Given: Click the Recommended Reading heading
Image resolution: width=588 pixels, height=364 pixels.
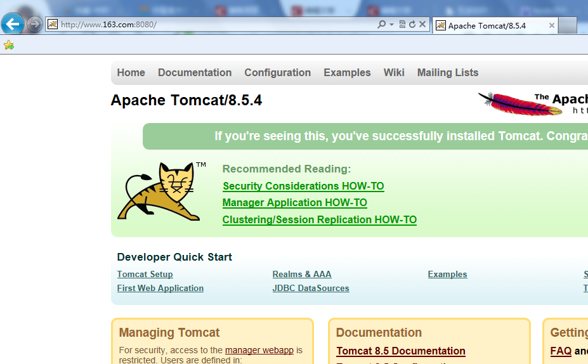Looking at the screenshot, I should [287, 169].
